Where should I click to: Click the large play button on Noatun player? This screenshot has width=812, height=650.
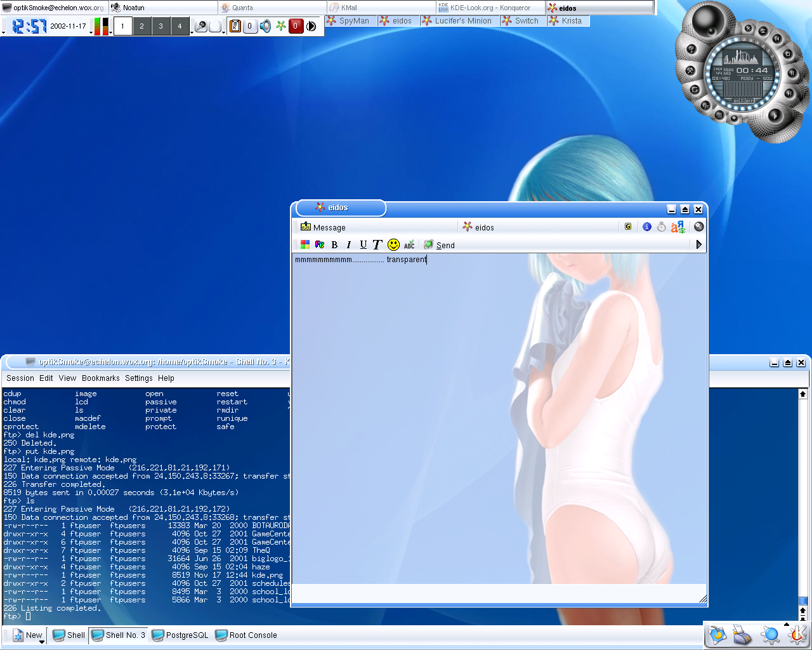coord(775,116)
